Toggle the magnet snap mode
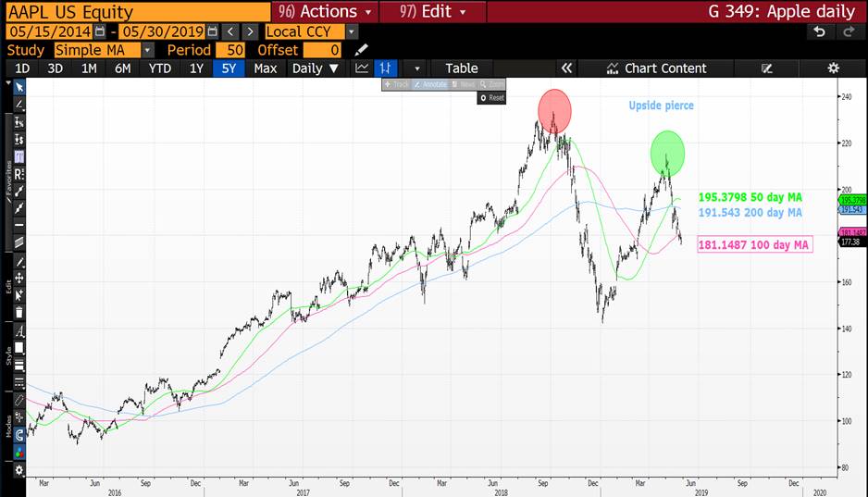868x497 pixels. click(19, 435)
